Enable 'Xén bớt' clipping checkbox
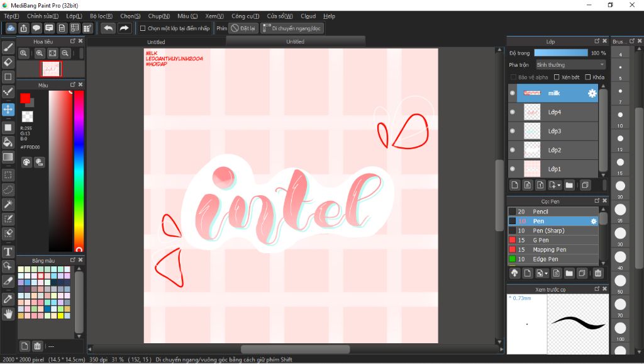This screenshot has height=364, width=644. pyautogui.click(x=557, y=77)
